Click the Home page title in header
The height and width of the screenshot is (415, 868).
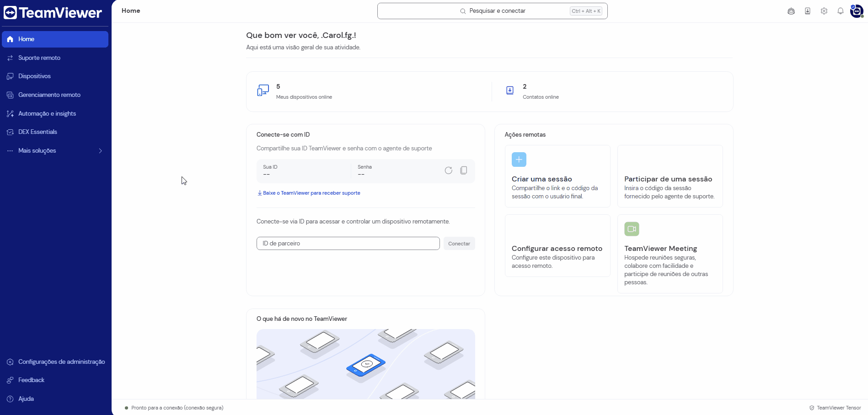[x=131, y=11]
